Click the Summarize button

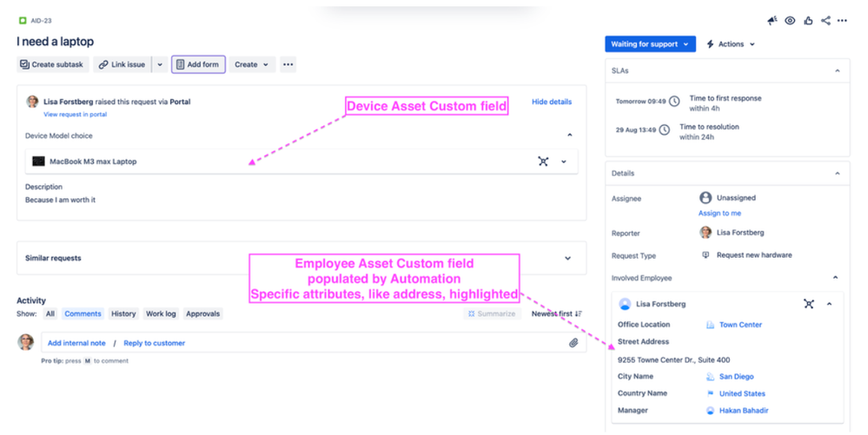pyautogui.click(x=492, y=313)
